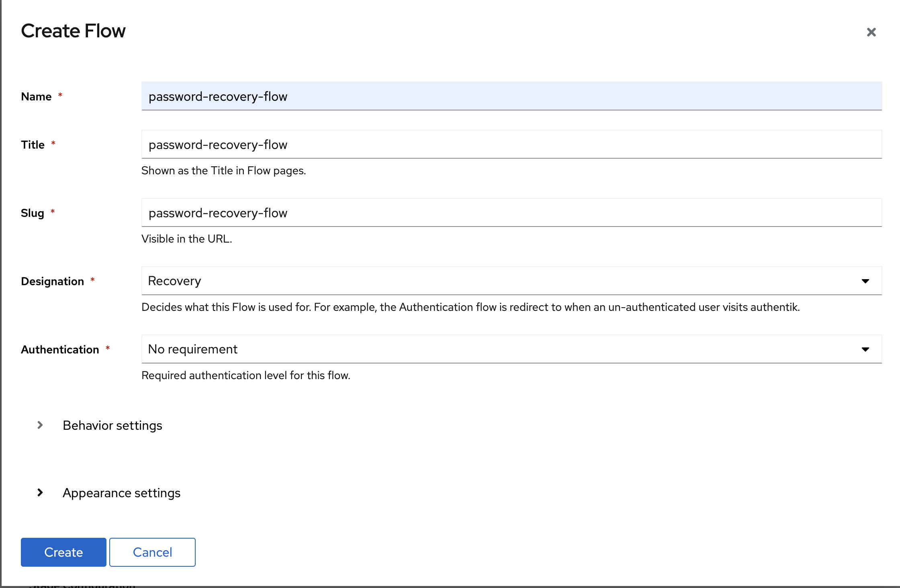Click the Designation field label
The image size is (900, 588).
click(x=52, y=282)
